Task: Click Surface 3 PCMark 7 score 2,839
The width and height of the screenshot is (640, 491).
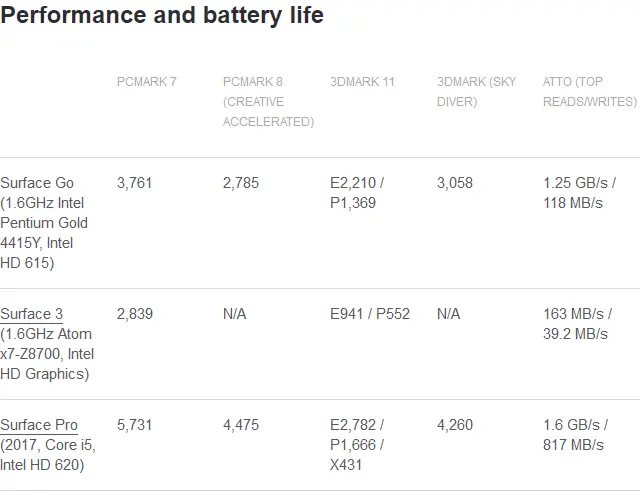Action: click(135, 314)
